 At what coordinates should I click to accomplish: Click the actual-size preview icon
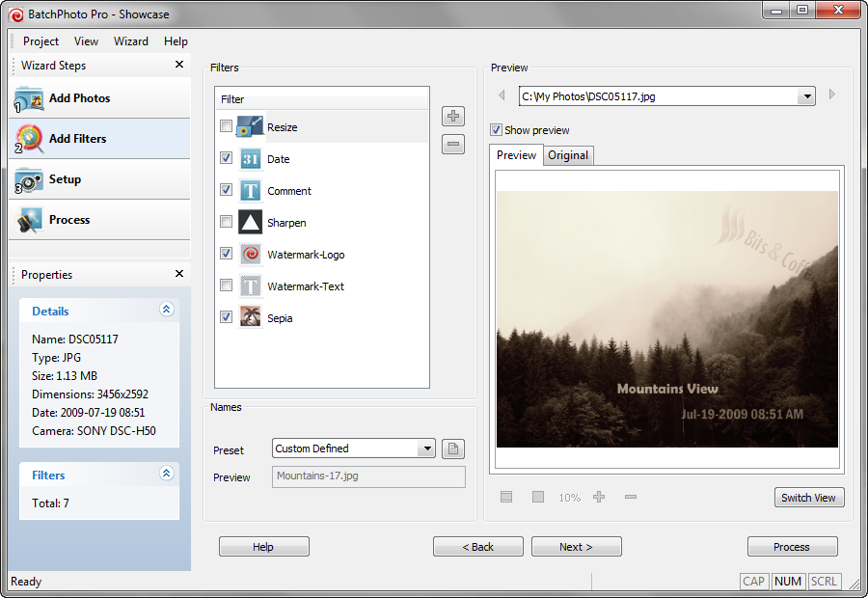[537, 497]
